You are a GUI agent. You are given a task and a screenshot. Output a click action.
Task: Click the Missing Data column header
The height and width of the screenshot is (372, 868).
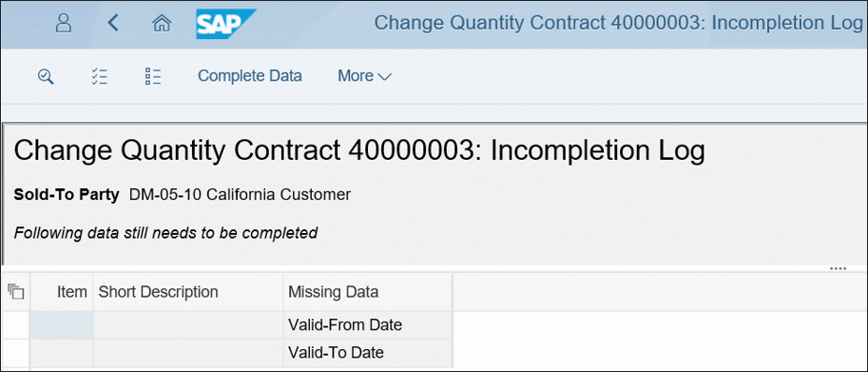tap(368, 292)
